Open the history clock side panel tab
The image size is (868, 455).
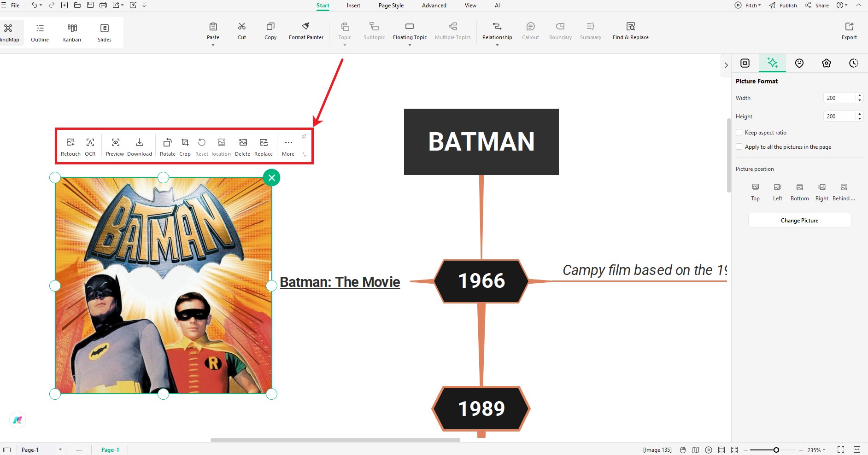(x=854, y=63)
